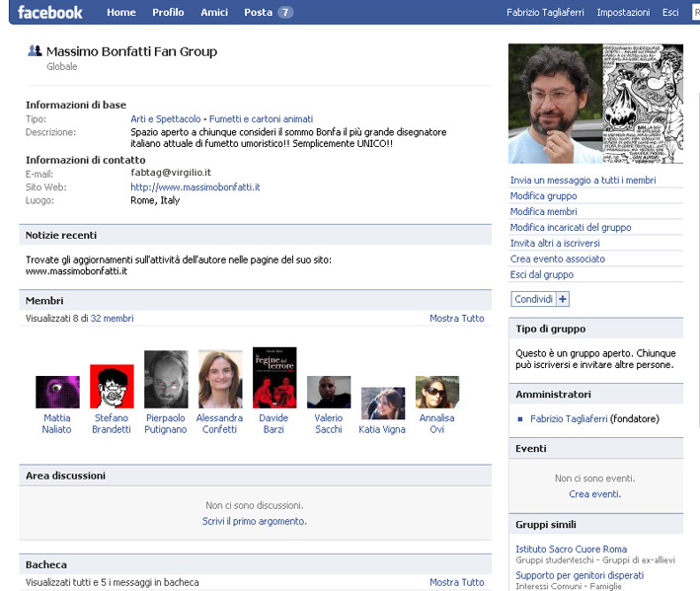The height and width of the screenshot is (591, 700).
Task: Click the Davide Barzi name link
Action: point(273,423)
